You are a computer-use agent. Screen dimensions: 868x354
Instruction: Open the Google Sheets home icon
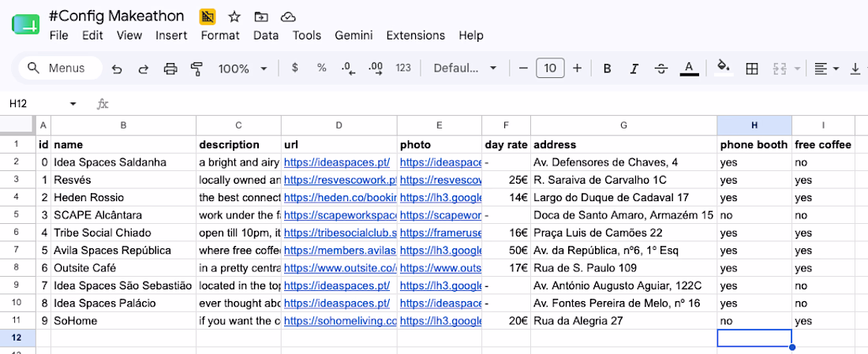25,25
